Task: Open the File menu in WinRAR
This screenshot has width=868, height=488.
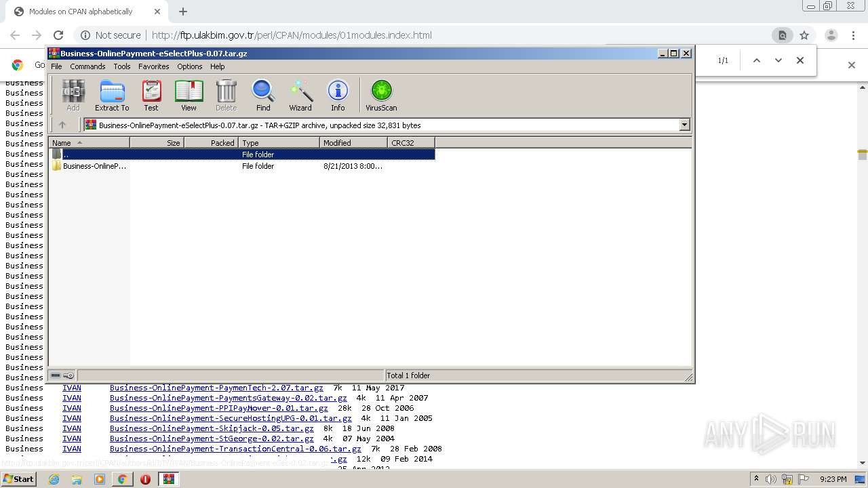Action: 56,66
